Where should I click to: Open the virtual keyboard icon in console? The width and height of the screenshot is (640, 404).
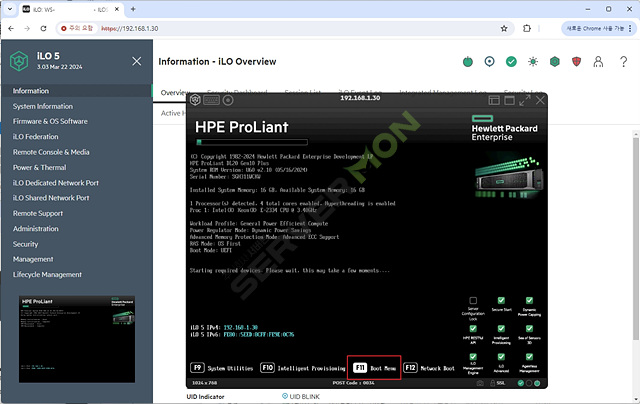coord(211,100)
